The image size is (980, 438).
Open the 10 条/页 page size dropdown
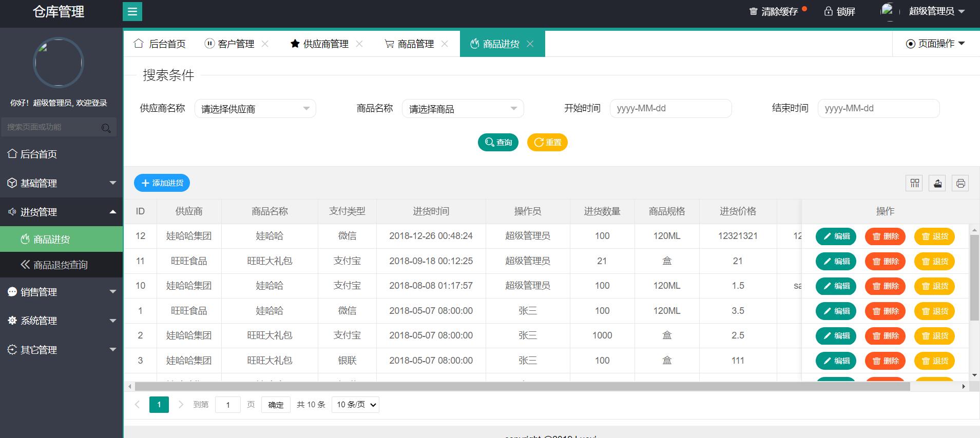pyautogui.click(x=355, y=405)
